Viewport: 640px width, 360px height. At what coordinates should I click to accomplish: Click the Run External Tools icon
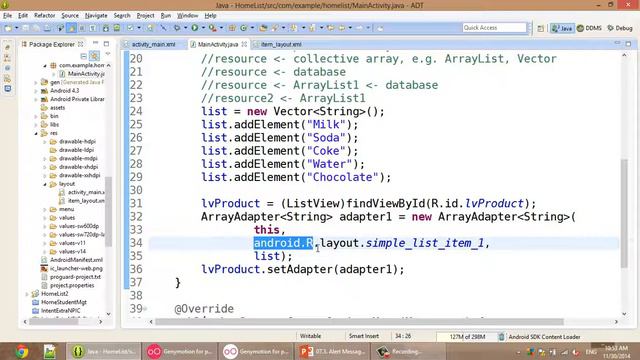[212, 28]
